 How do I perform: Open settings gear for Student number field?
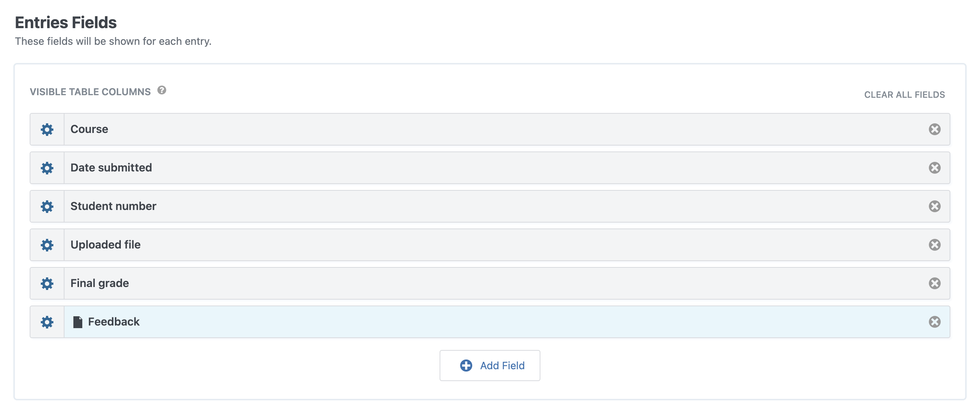click(47, 206)
